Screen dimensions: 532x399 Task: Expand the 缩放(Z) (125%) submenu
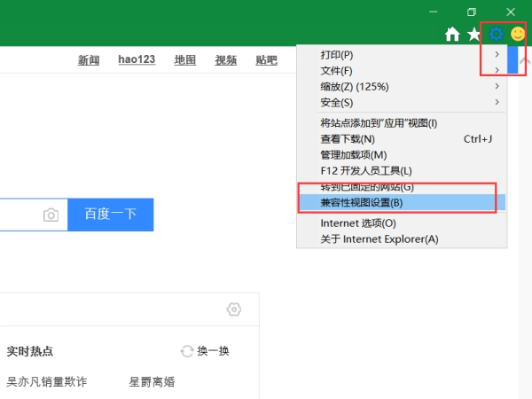tap(399, 87)
